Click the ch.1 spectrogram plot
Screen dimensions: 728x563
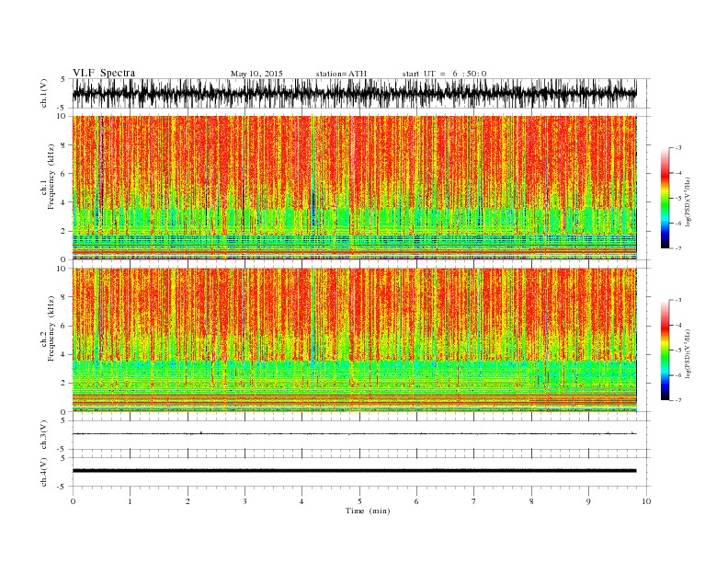[x=354, y=188]
